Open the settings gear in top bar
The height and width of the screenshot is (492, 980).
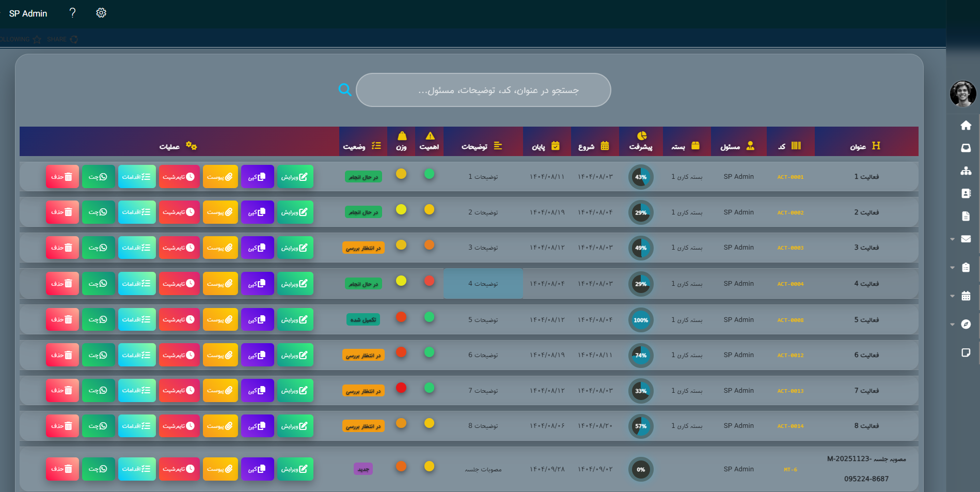[101, 13]
